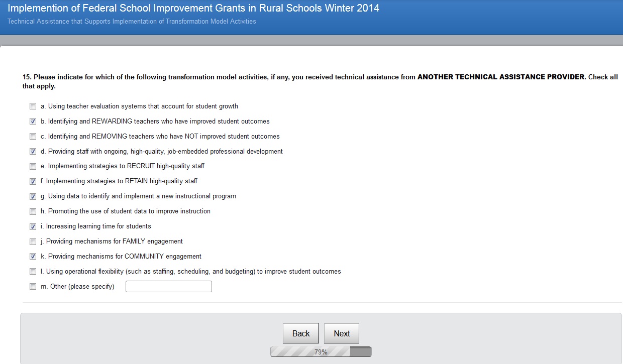Click the 79% survey progress bar
This screenshot has height=364, width=623.
coord(321,352)
